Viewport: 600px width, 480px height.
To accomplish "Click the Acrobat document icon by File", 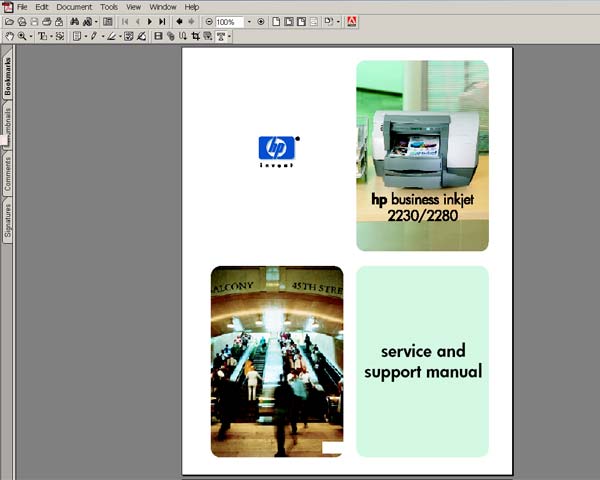I will 8,7.
